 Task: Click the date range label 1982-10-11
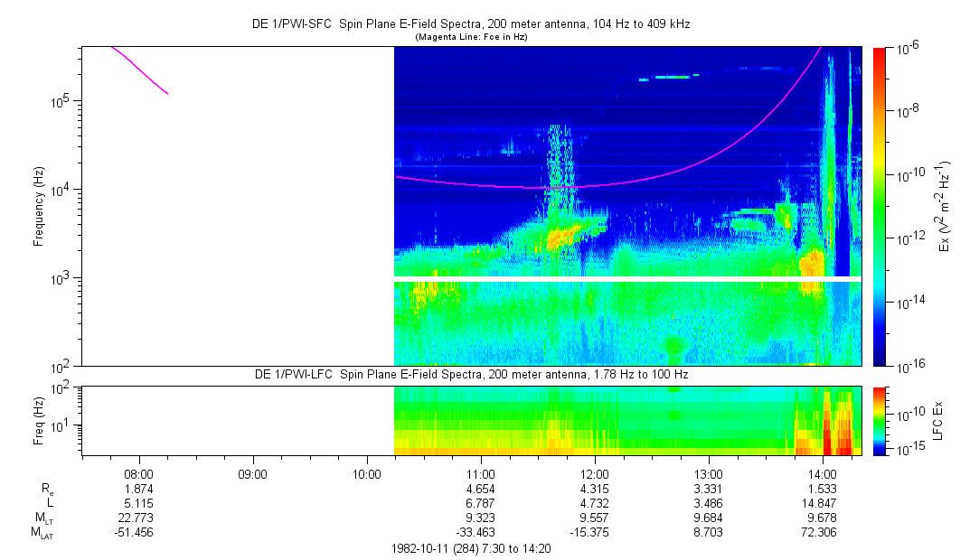coord(470,548)
